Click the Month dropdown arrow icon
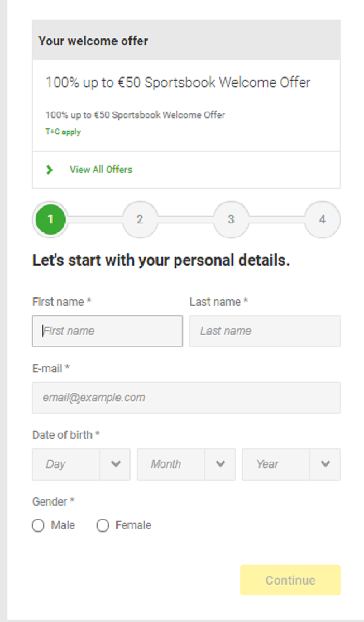 pyautogui.click(x=220, y=464)
